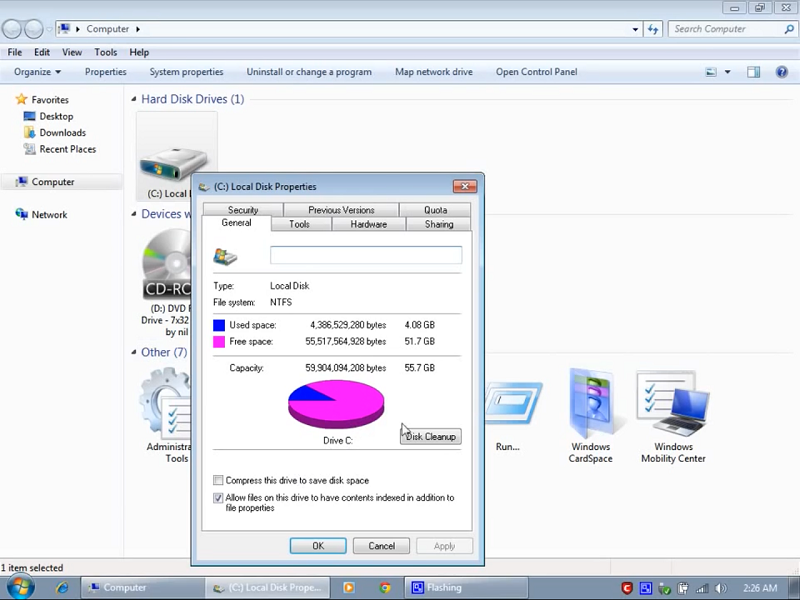Click the volume speaker tray icon
The image size is (800, 600).
(x=721, y=588)
